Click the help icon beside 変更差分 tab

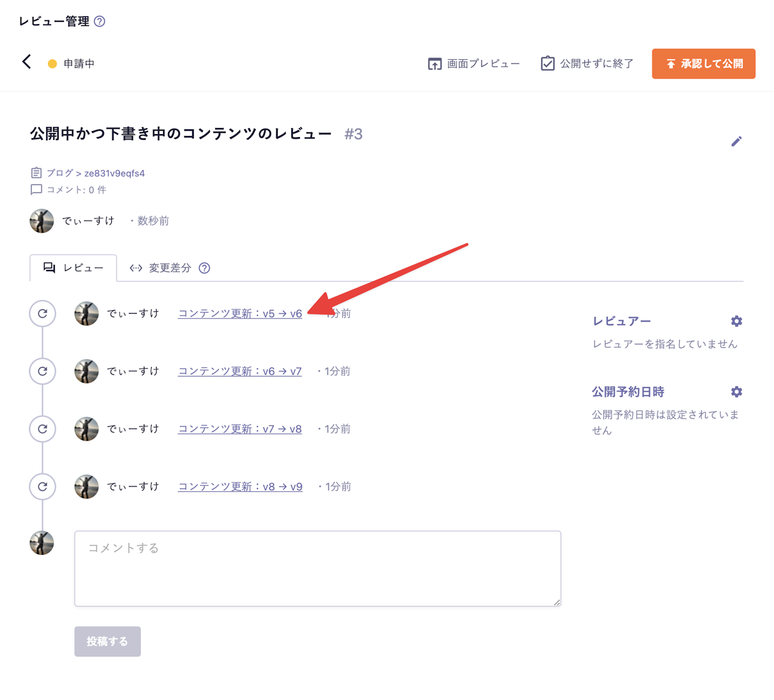[x=204, y=268]
